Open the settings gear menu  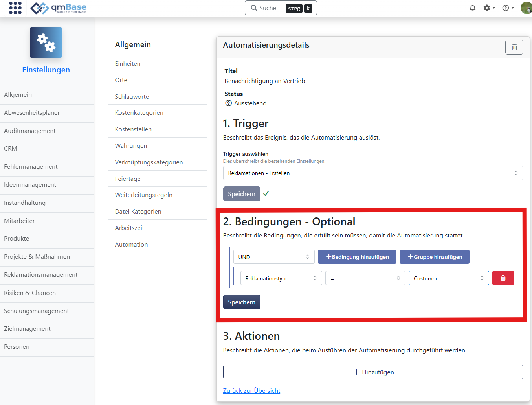point(488,8)
